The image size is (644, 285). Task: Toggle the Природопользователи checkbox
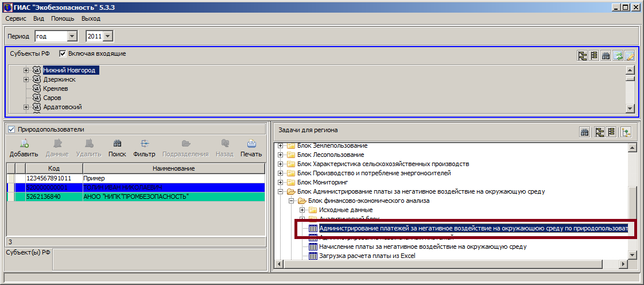coord(11,130)
